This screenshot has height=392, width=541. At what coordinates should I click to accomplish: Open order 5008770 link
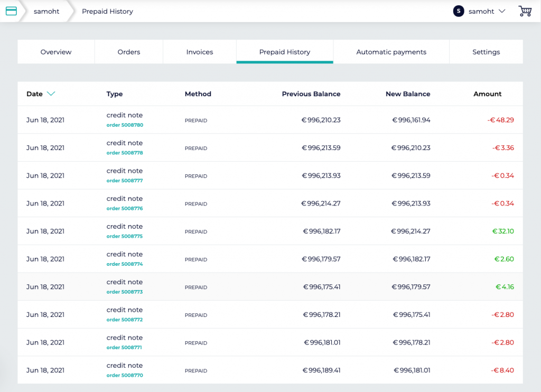(x=125, y=376)
